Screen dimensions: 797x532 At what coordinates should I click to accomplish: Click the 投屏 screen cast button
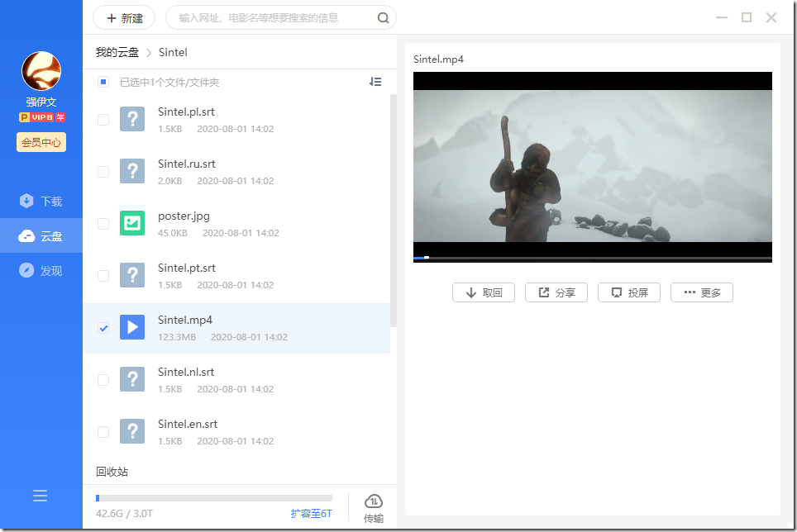[629, 292]
